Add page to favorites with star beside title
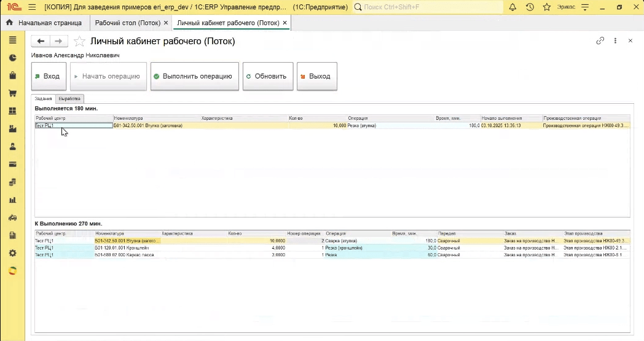This screenshot has width=644, height=341. tap(79, 41)
